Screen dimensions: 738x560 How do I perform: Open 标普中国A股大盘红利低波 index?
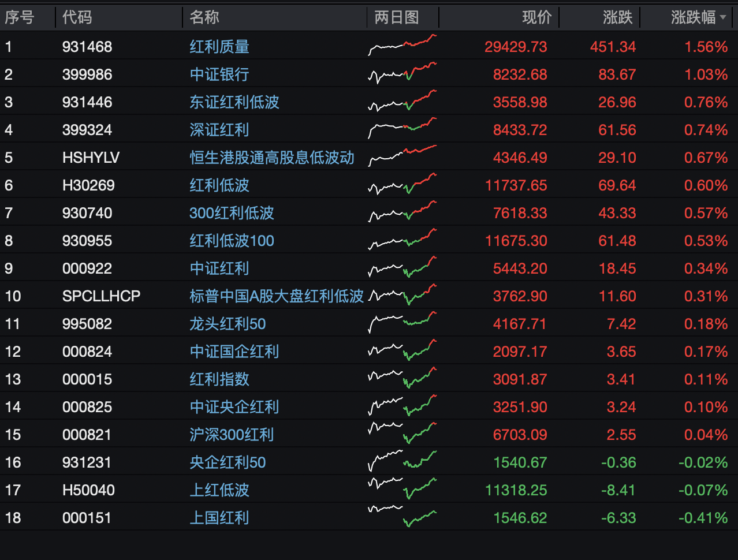pos(277,296)
